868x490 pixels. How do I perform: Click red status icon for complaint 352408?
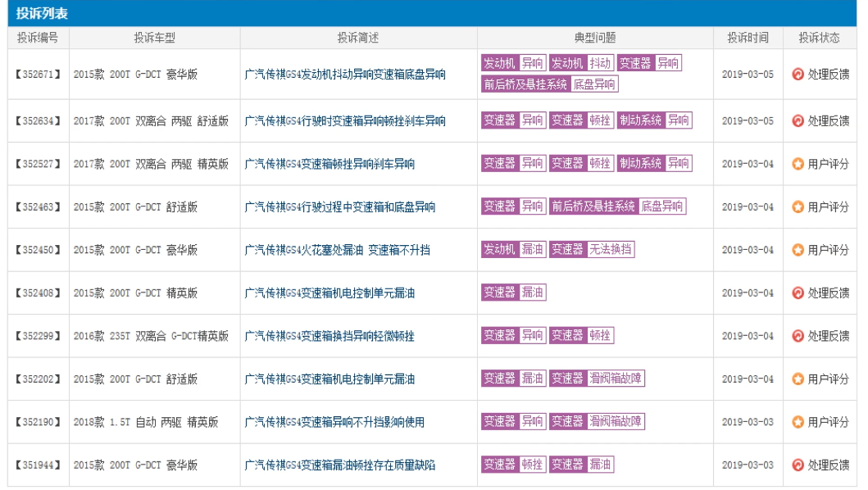pyautogui.click(x=798, y=293)
